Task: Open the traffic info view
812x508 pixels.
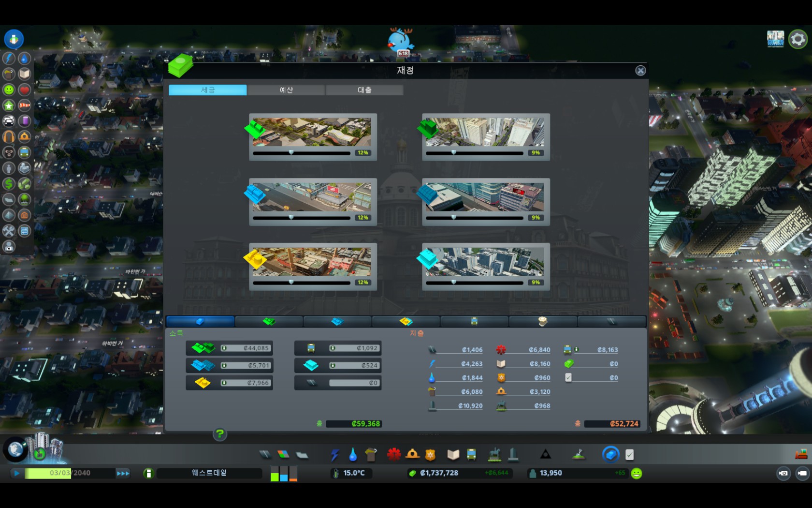Action: point(9,121)
